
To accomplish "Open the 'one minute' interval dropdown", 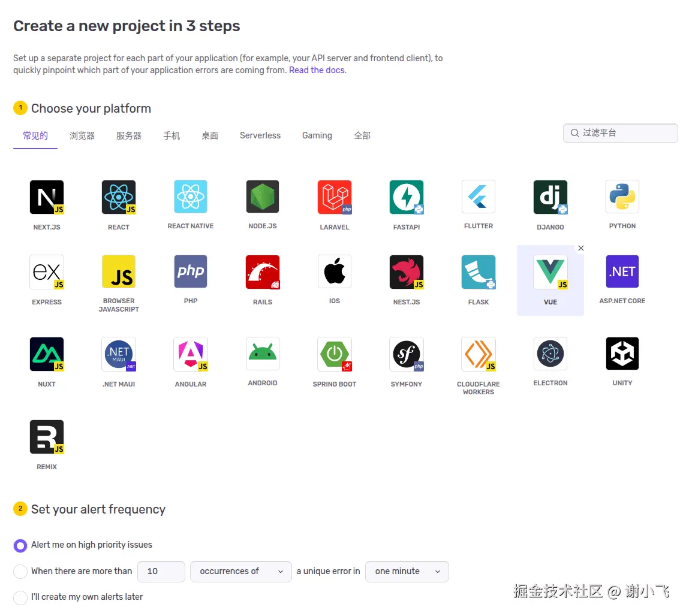I will [x=407, y=572].
